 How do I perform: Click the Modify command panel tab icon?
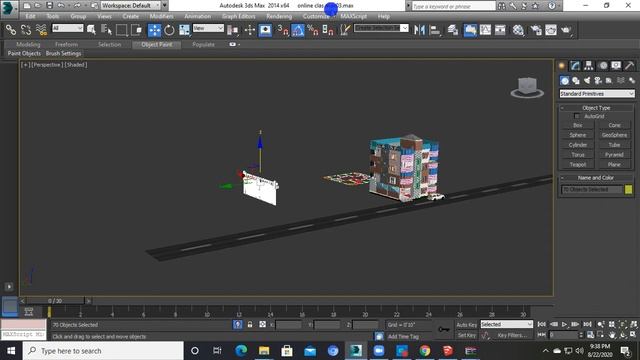(x=575, y=65)
